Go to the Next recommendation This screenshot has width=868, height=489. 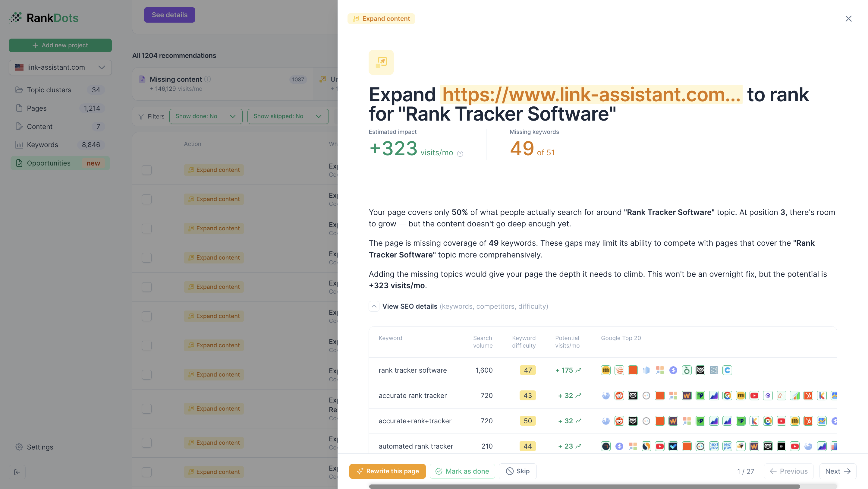click(838, 471)
